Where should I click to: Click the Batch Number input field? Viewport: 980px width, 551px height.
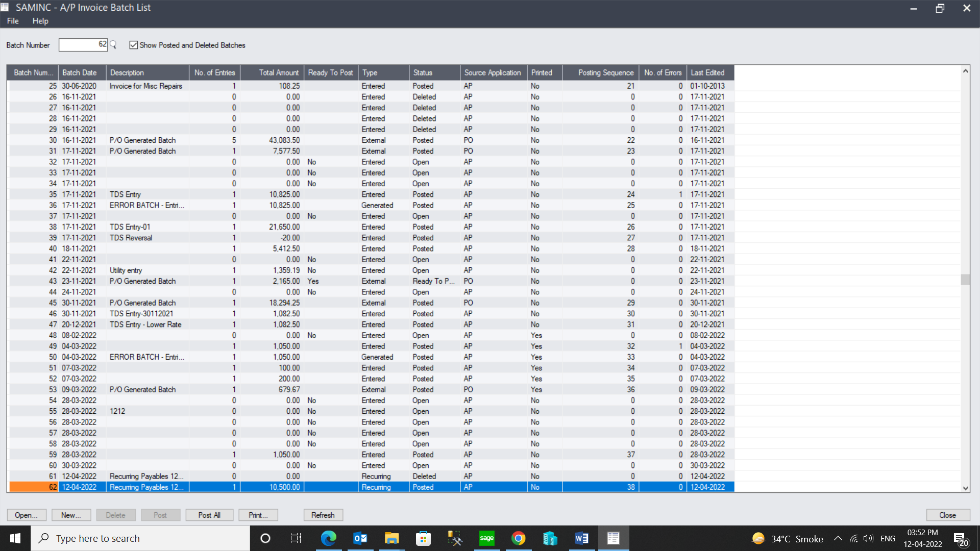click(x=83, y=45)
